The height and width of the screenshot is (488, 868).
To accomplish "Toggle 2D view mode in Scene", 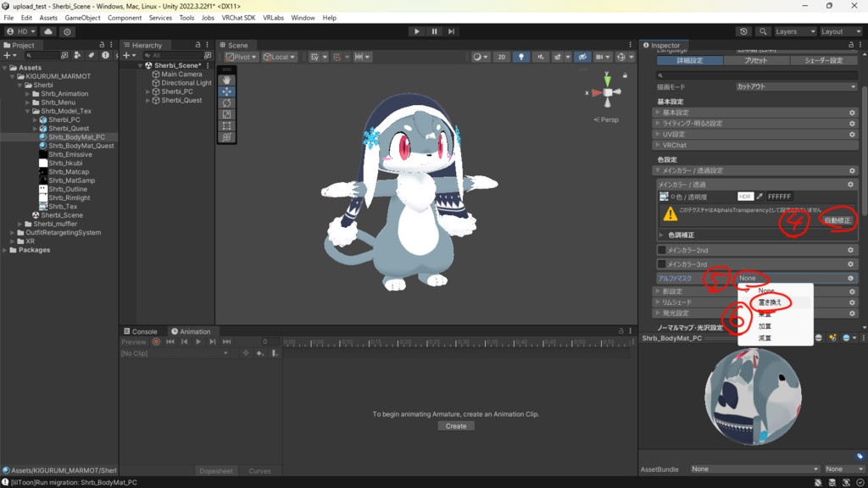I will pyautogui.click(x=502, y=57).
